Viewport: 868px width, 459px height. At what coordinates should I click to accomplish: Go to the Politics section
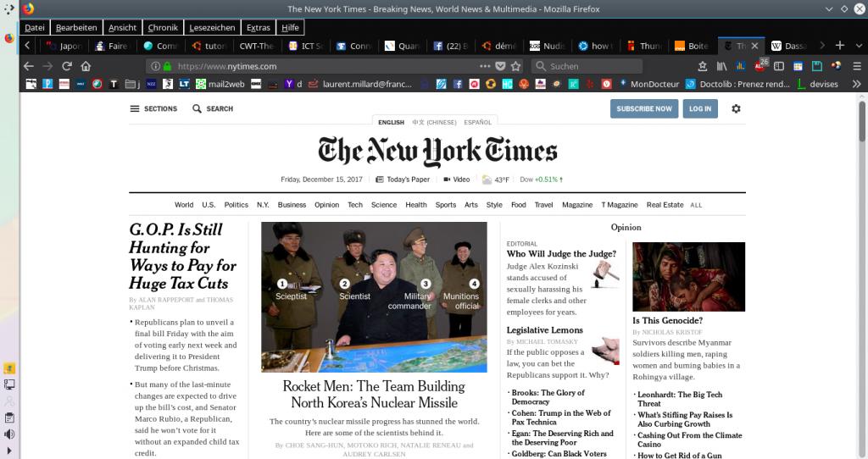pyautogui.click(x=236, y=205)
